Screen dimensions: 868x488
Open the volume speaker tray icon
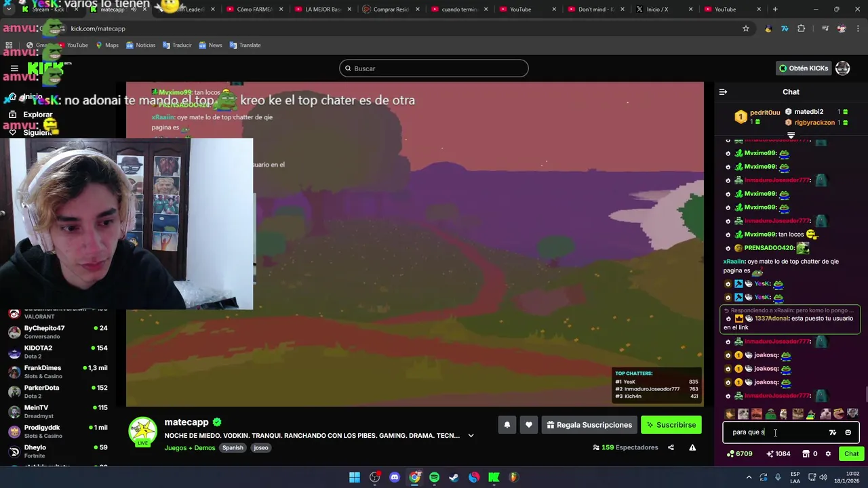point(823,477)
